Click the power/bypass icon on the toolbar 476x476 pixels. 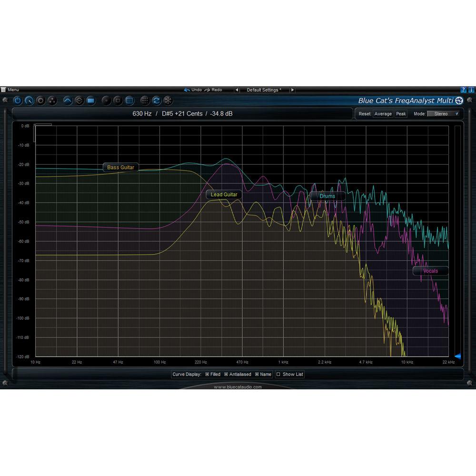(17, 100)
